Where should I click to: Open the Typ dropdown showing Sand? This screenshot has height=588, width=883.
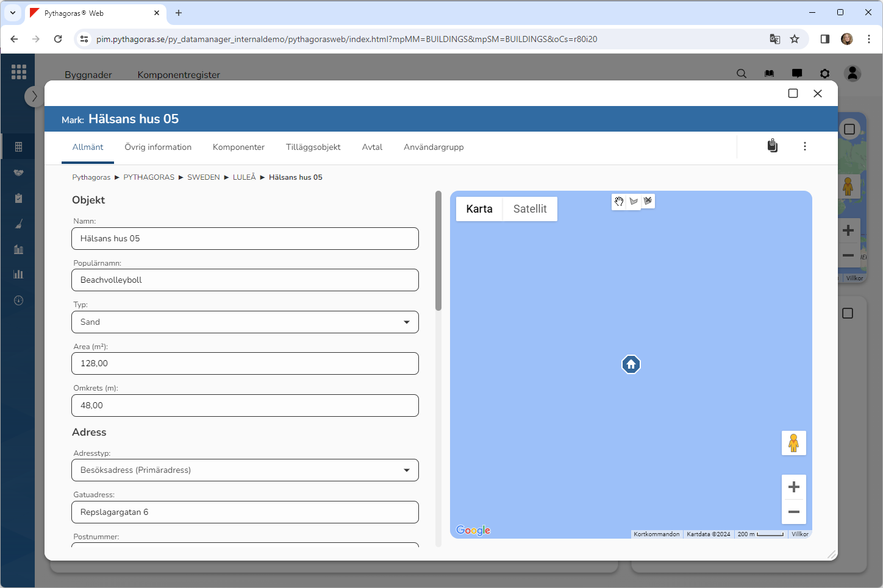[x=245, y=322]
